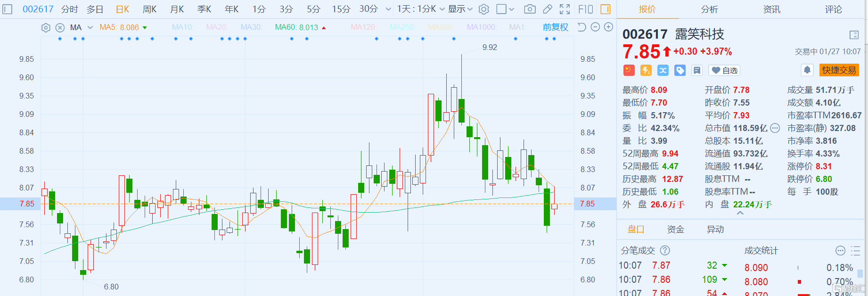Select the 5分 period
The image size is (868, 296).
313,9
